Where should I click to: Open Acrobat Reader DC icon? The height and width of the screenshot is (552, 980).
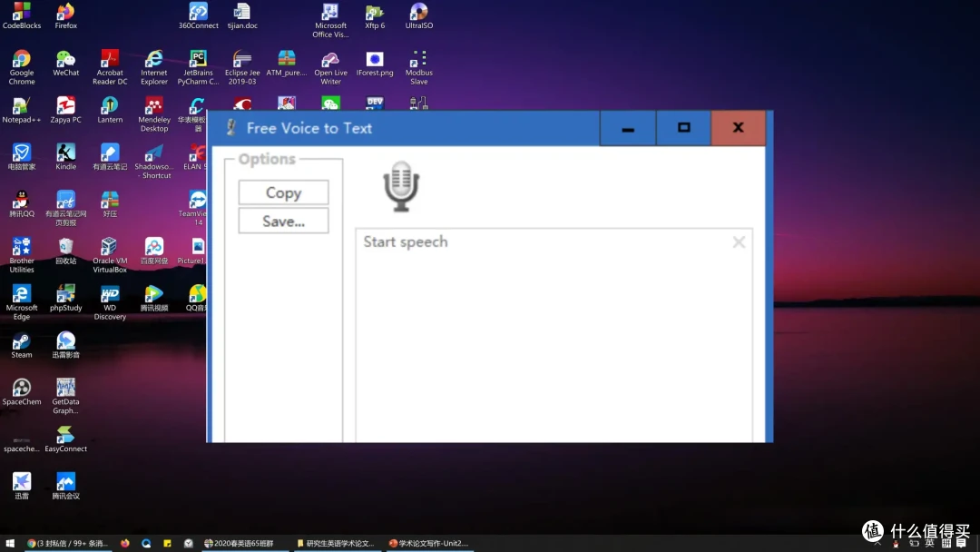[110, 67]
